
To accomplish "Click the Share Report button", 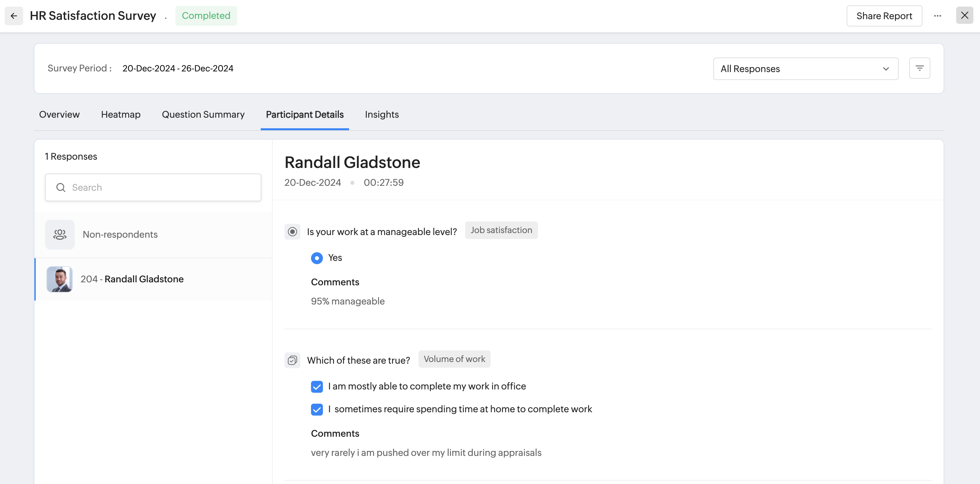I will (884, 16).
